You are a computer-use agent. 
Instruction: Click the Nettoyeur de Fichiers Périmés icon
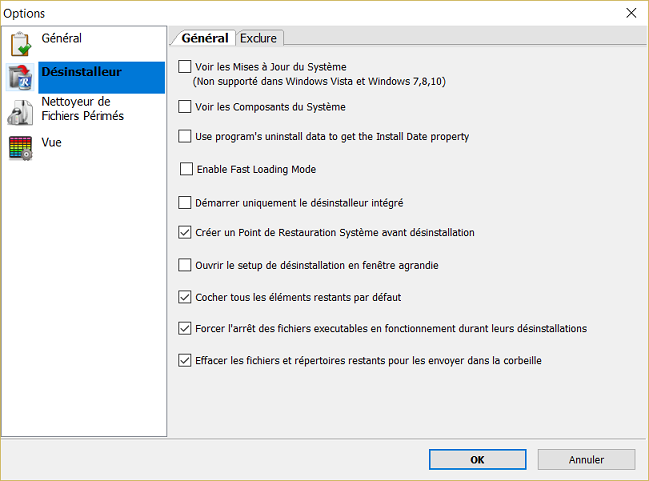pos(20,111)
